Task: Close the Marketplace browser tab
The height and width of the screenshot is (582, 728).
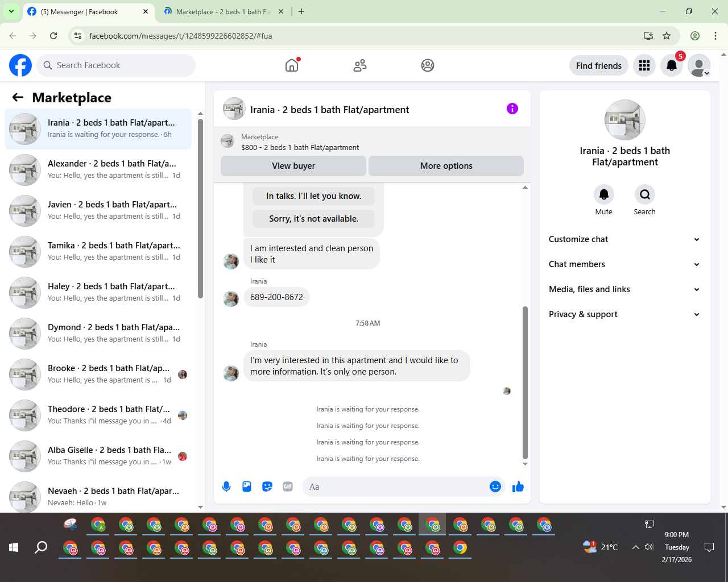Action: tap(281, 11)
